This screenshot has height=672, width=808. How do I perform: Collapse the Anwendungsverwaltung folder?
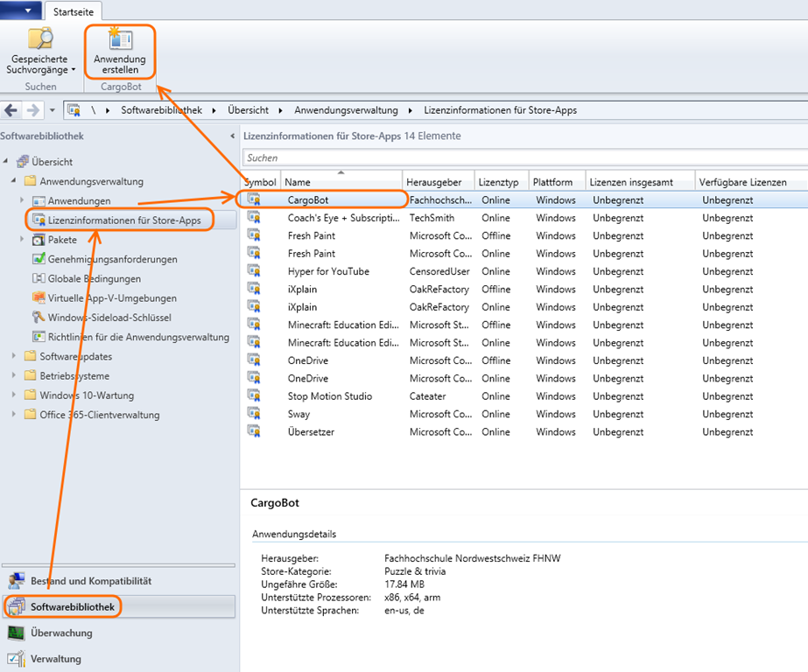14,181
